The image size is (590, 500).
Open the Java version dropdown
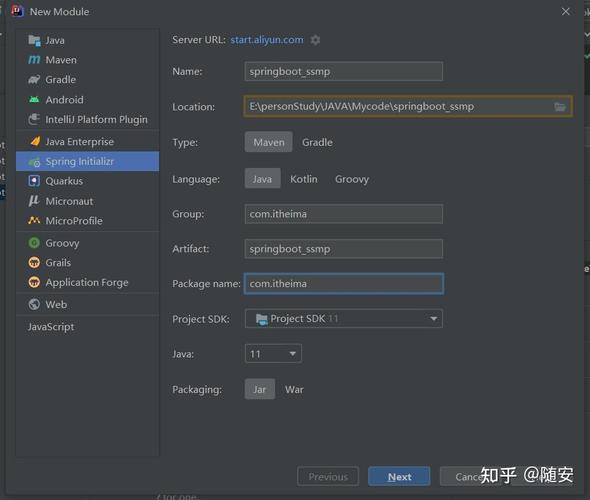click(x=273, y=354)
